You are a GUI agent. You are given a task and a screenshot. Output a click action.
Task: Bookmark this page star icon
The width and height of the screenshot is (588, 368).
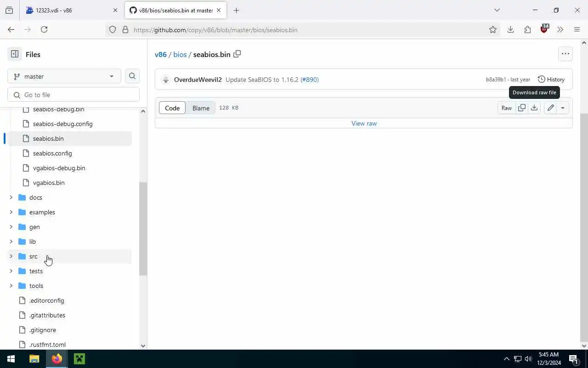(493, 30)
